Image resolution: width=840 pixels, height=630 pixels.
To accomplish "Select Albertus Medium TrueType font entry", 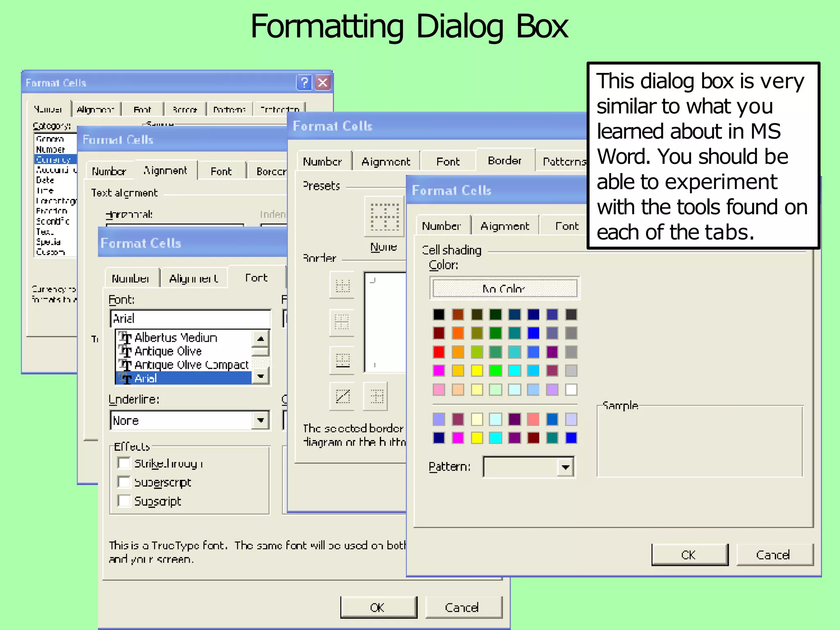I will pos(176,338).
